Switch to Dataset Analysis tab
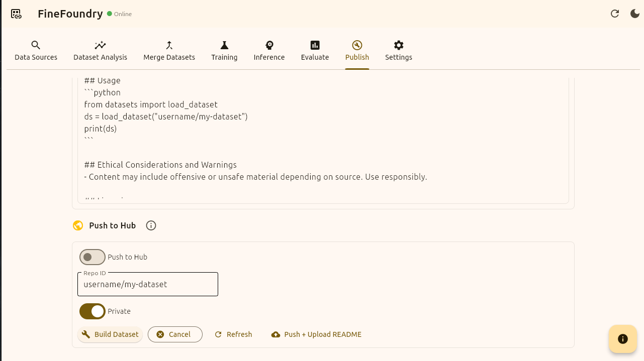Screen dimensions: 644x361 click(x=100, y=51)
